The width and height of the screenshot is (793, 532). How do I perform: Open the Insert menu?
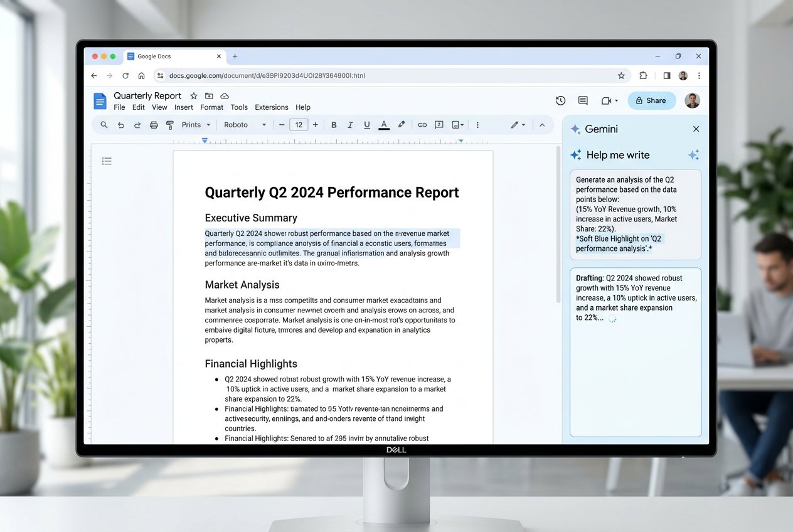[x=184, y=107]
